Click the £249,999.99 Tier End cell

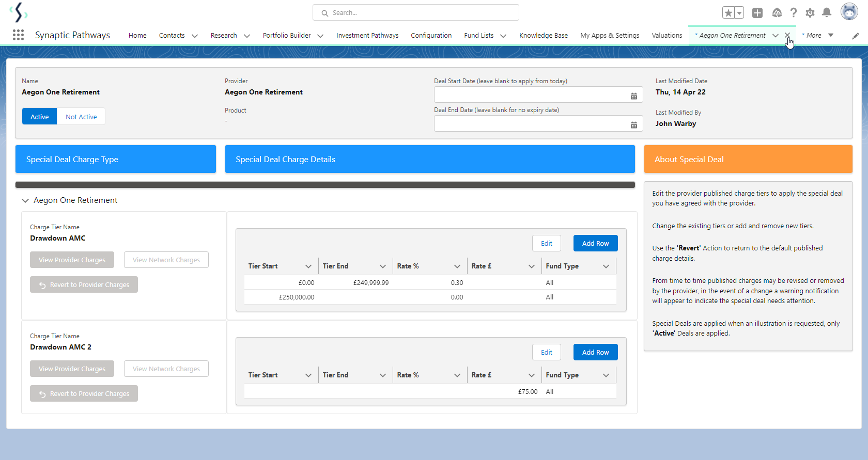pos(356,283)
